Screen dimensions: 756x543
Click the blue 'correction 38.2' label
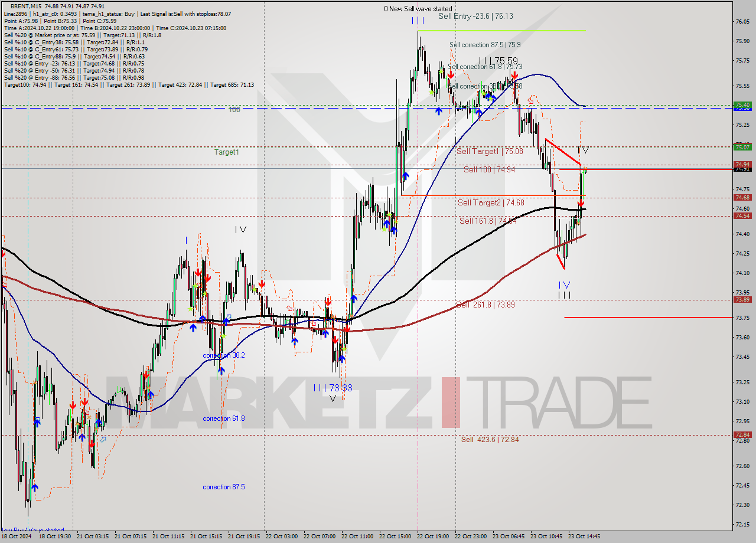coord(224,355)
